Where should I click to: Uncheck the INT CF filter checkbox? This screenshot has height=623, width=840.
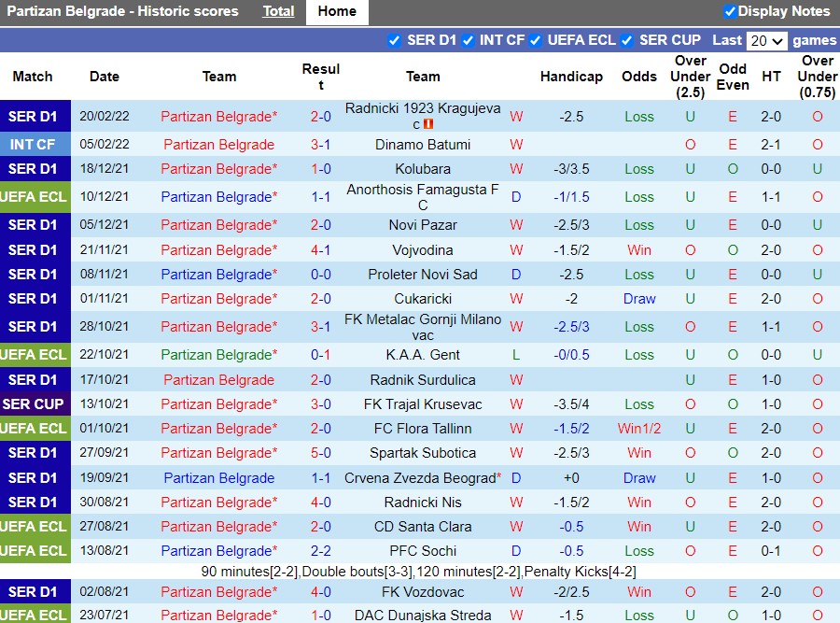click(468, 40)
